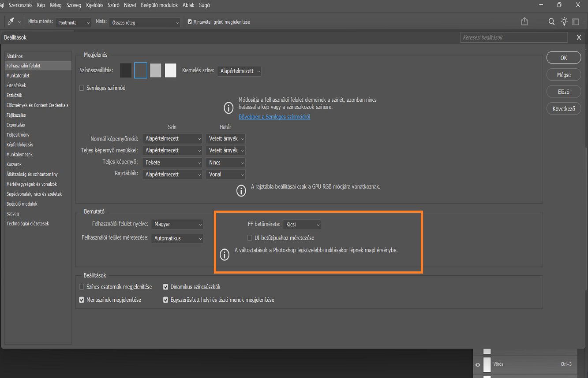Screen dimensions: 588x378
Task: Select the lightest Színösszeállítás color swatch
Action: pos(170,70)
